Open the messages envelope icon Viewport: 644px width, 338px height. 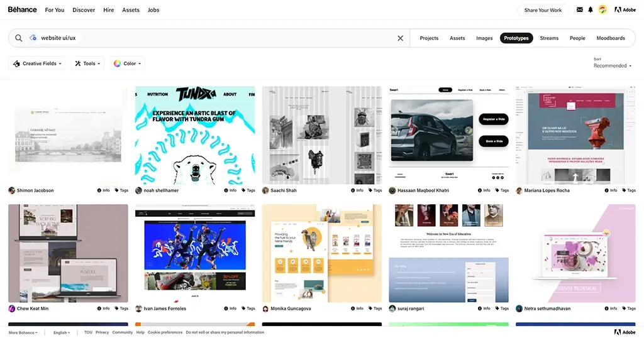pyautogui.click(x=579, y=9)
